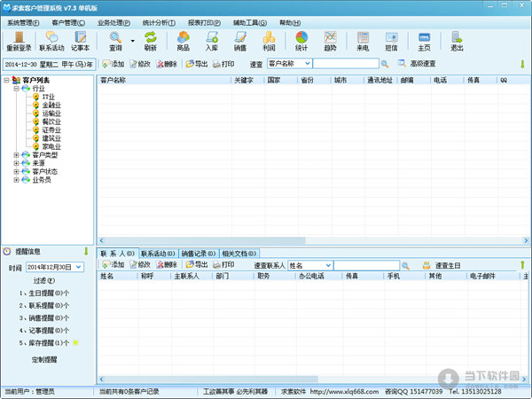The width and height of the screenshot is (532, 399).
Task: Open 联系活动 from the toolbar
Action: [x=51, y=41]
